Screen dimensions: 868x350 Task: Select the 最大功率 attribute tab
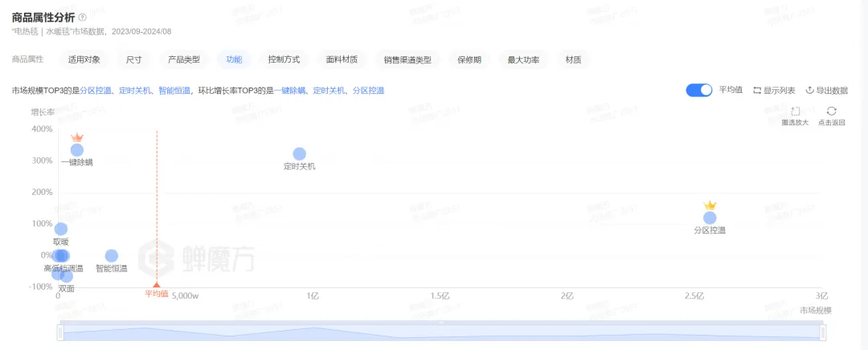(523, 59)
